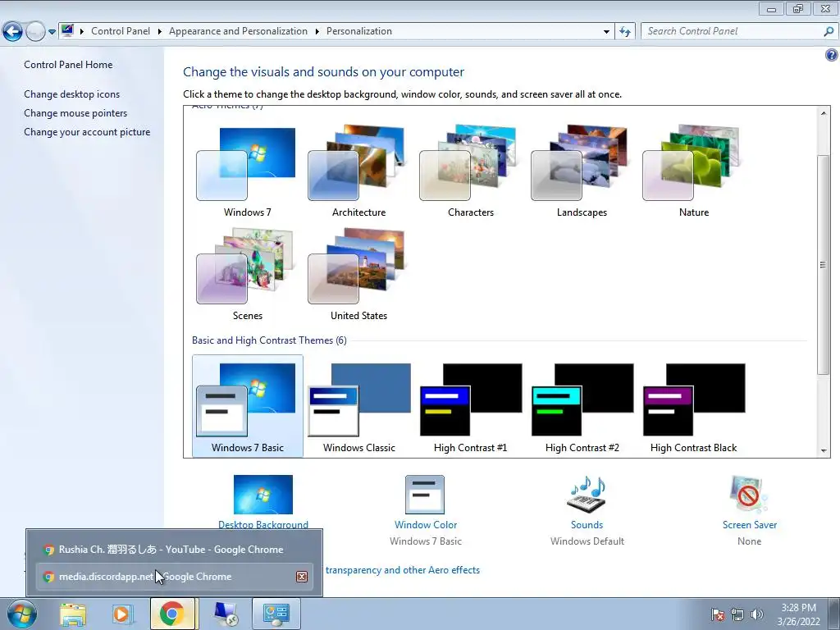Expand arrow after Control Panel breadcrumb
This screenshot has height=630, width=840.
[160, 31]
